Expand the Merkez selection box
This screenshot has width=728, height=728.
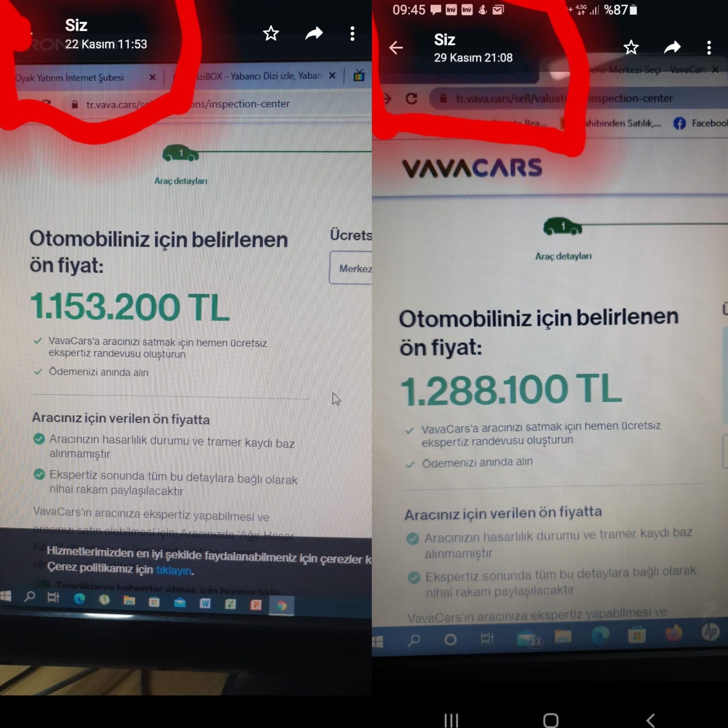click(350, 268)
